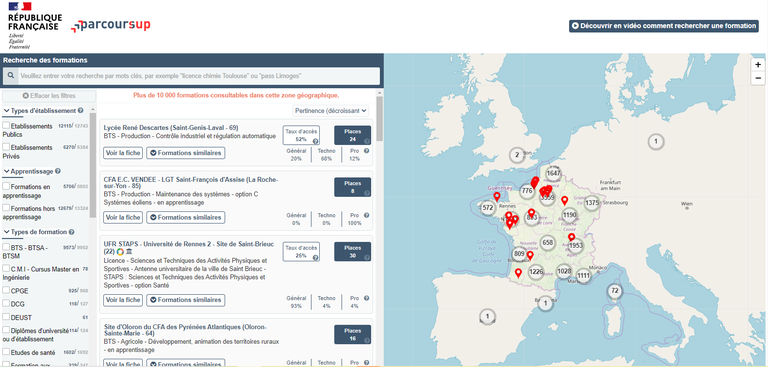The width and height of the screenshot is (768, 367).
Task: Collapse the Types de formation section
Action: coord(7,232)
